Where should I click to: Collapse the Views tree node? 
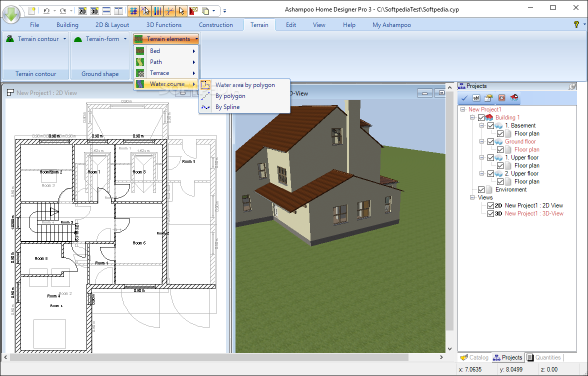pyautogui.click(x=472, y=197)
